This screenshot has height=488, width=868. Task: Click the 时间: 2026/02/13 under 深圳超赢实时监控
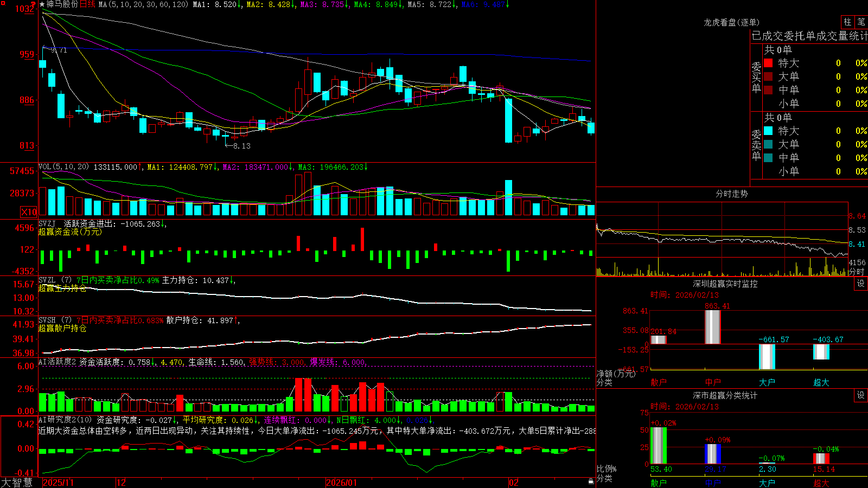pos(685,295)
